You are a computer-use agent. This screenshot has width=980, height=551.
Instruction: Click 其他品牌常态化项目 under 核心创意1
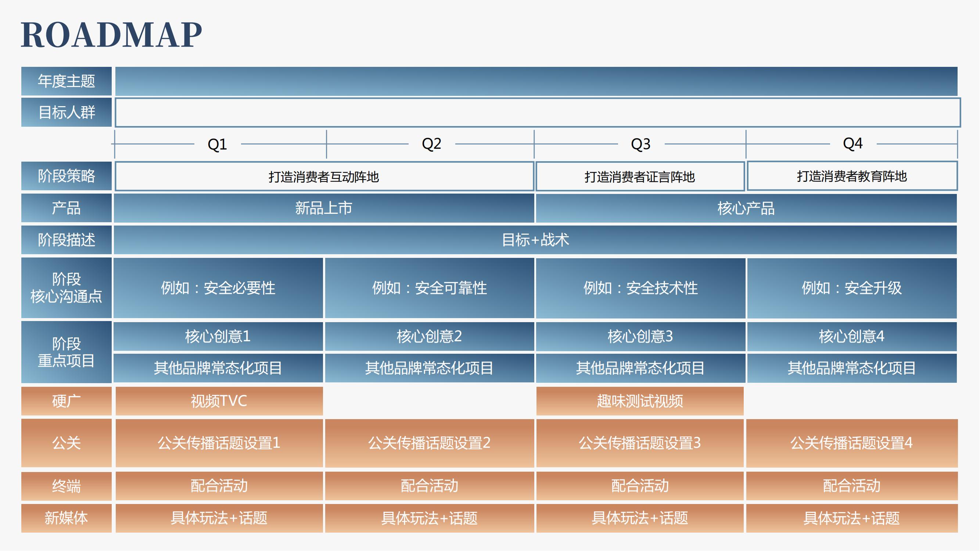pyautogui.click(x=218, y=368)
